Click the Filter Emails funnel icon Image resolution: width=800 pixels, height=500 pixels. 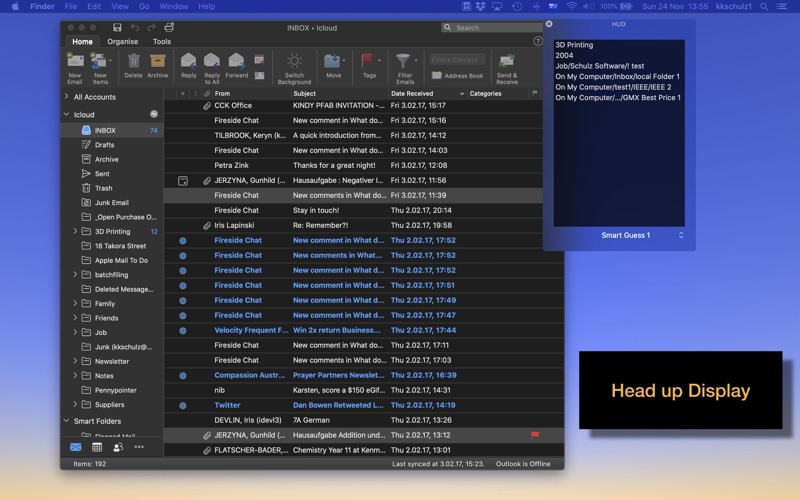(403, 61)
